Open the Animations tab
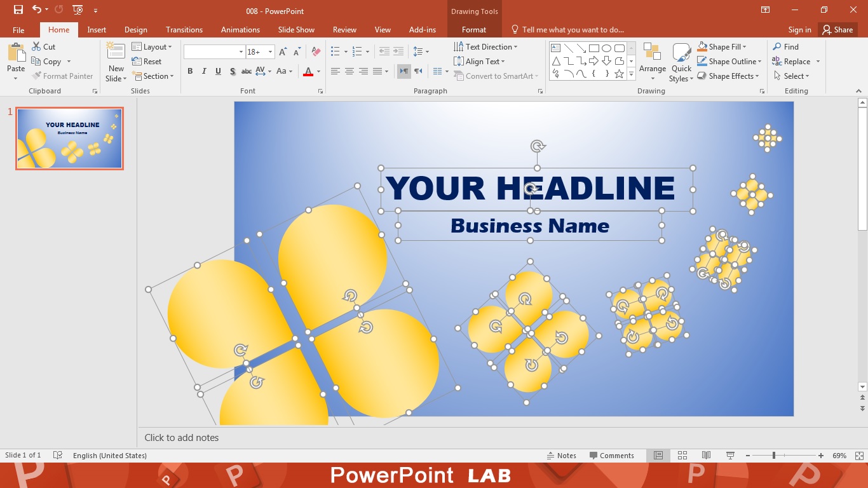This screenshot has width=868, height=488. point(240,30)
